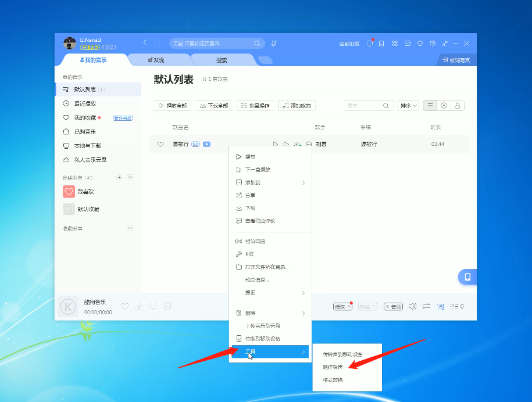
Task: Open the 我喜欢 playlist thumbnail
Action: coord(69,192)
